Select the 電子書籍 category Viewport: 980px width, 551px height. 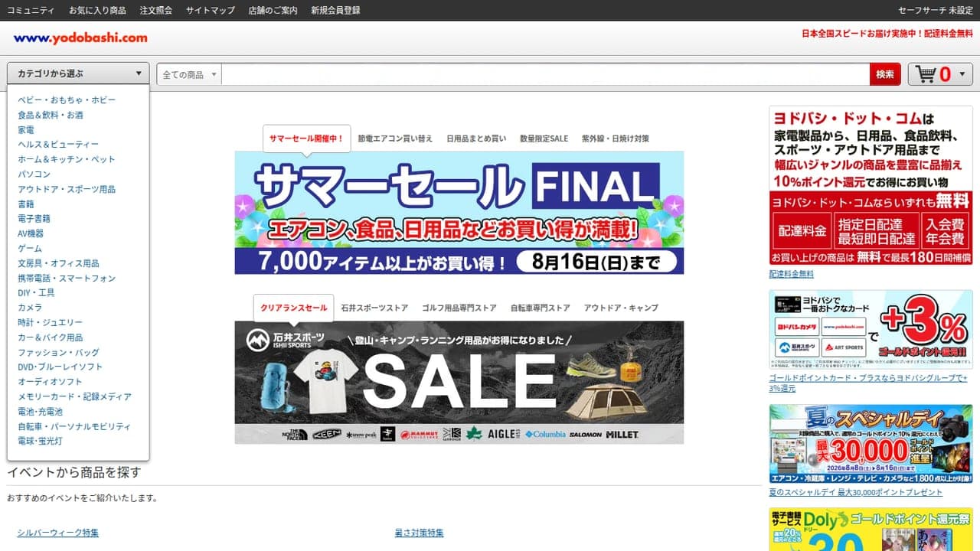pos(34,219)
